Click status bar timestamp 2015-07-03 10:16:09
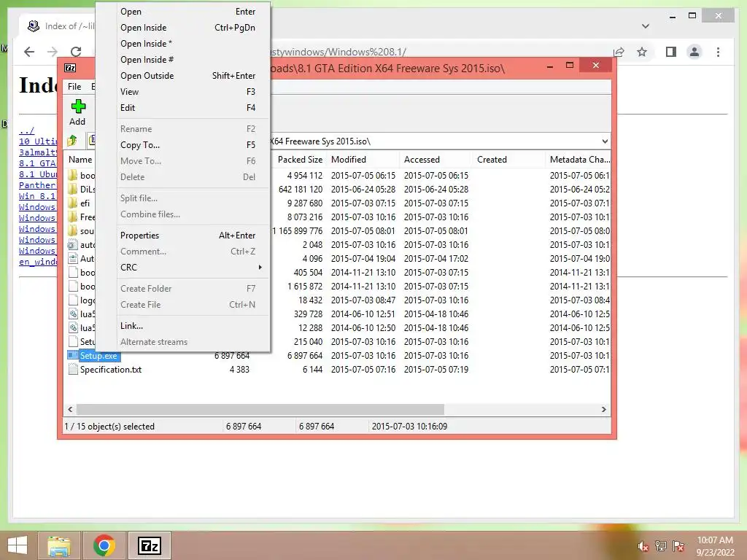 (x=409, y=426)
